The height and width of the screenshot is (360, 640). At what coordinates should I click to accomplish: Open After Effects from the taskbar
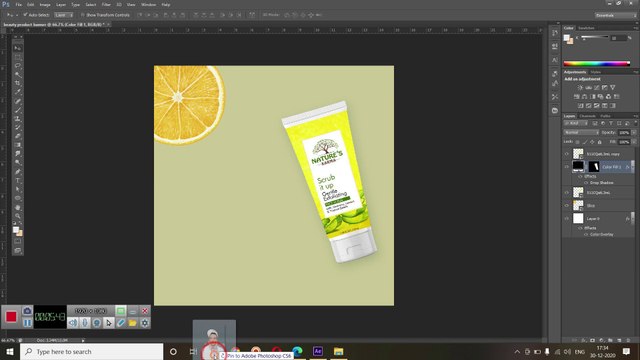point(318,351)
